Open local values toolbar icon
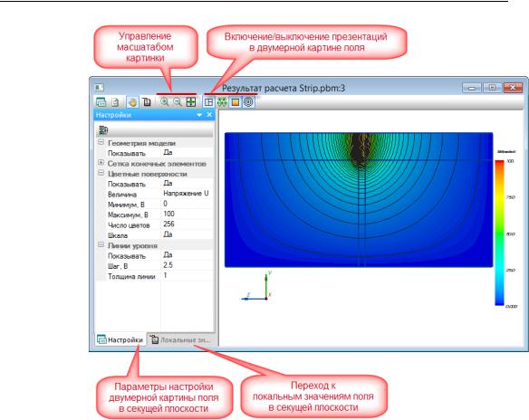This screenshot has width=529, height=420. (x=147, y=101)
